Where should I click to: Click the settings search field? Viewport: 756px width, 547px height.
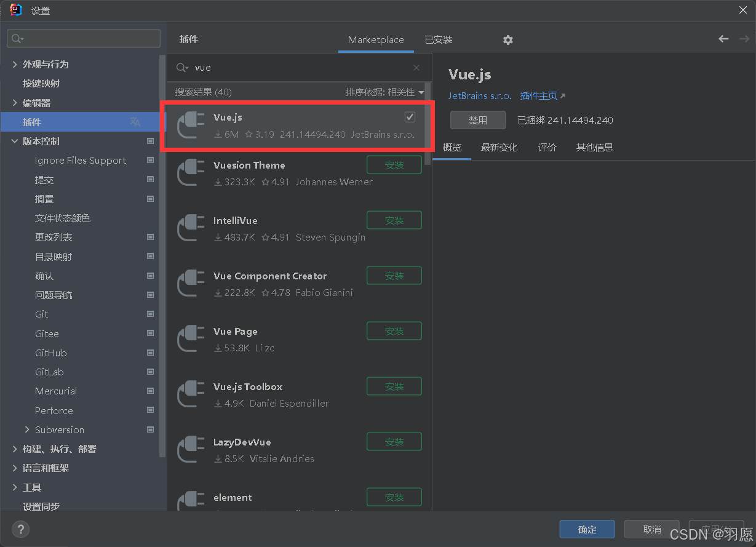tap(84, 38)
